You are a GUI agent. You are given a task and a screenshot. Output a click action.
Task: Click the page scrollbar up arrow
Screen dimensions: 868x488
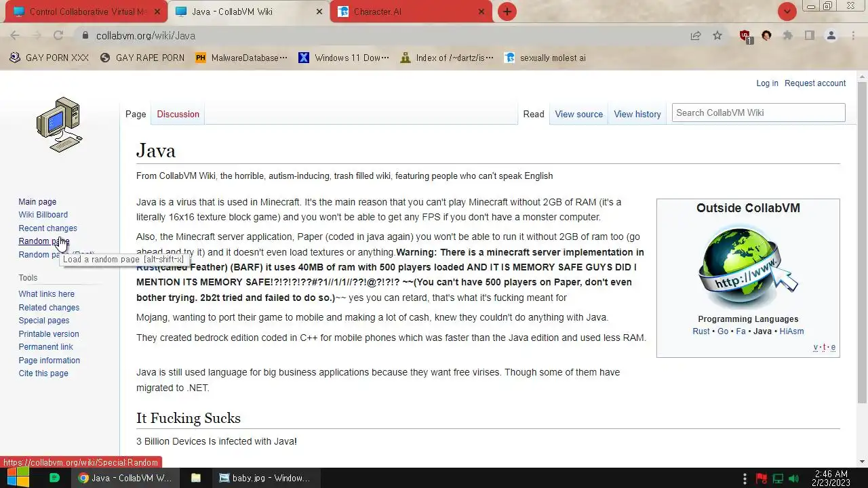click(x=862, y=76)
